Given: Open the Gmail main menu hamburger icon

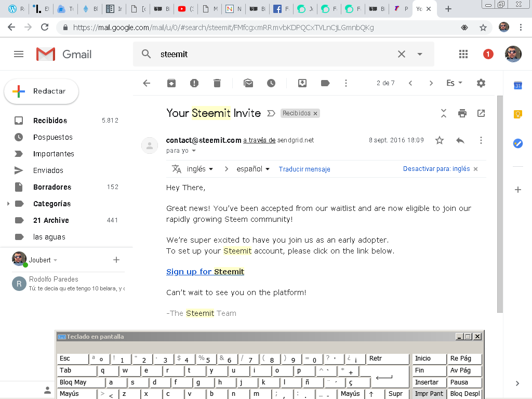Looking at the screenshot, I should click(19, 54).
